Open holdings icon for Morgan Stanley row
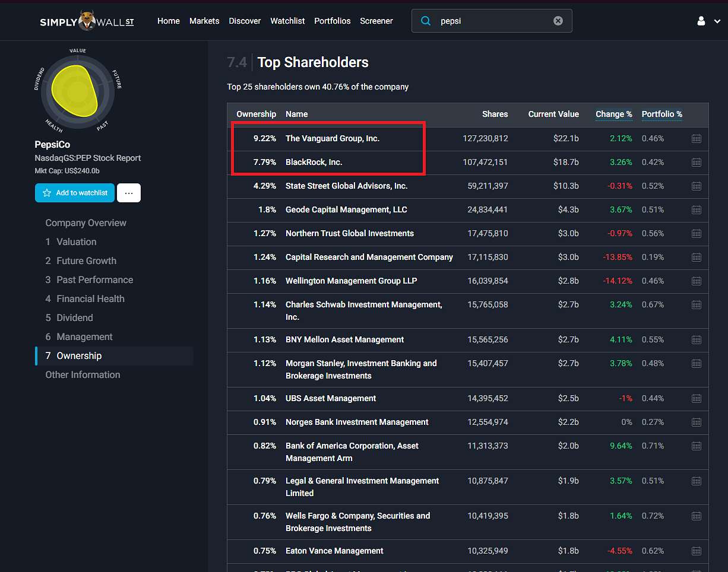The height and width of the screenshot is (572, 728). [697, 363]
